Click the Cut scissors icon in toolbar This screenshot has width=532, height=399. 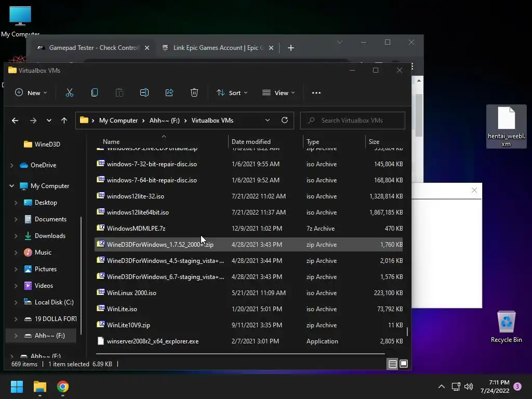coord(70,92)
